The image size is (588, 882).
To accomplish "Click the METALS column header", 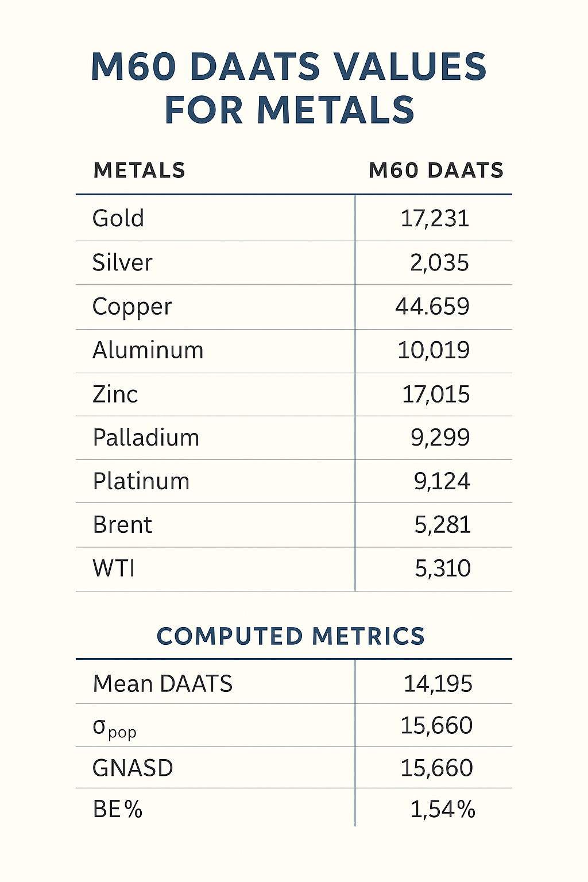I will tap(139, 171).
